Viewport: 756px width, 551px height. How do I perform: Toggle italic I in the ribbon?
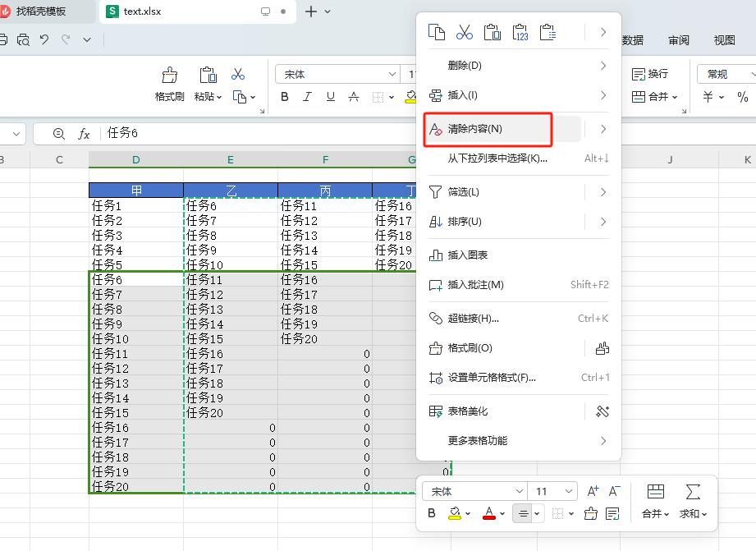pos(307,97)
